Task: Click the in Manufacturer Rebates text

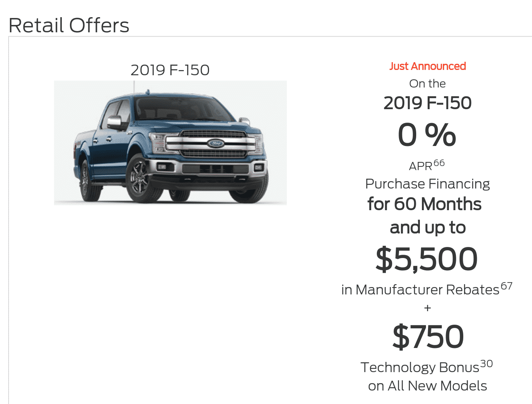Action: (420, 290)
